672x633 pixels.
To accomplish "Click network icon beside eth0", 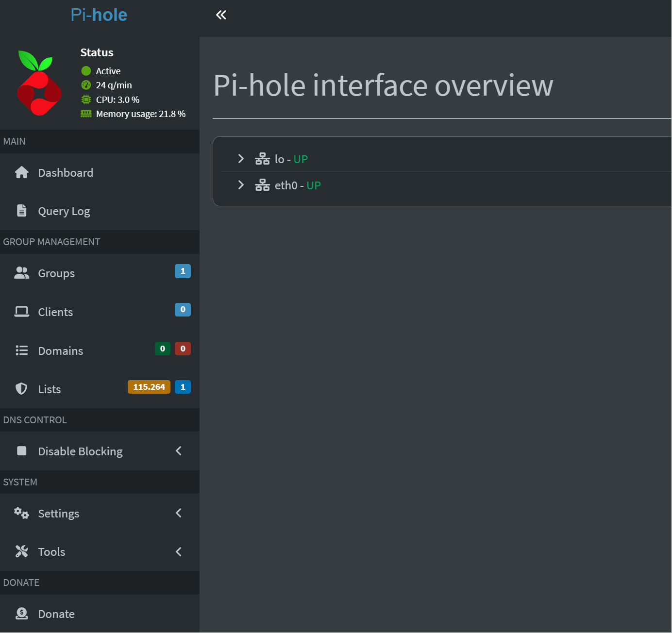I will click(262, 185).
